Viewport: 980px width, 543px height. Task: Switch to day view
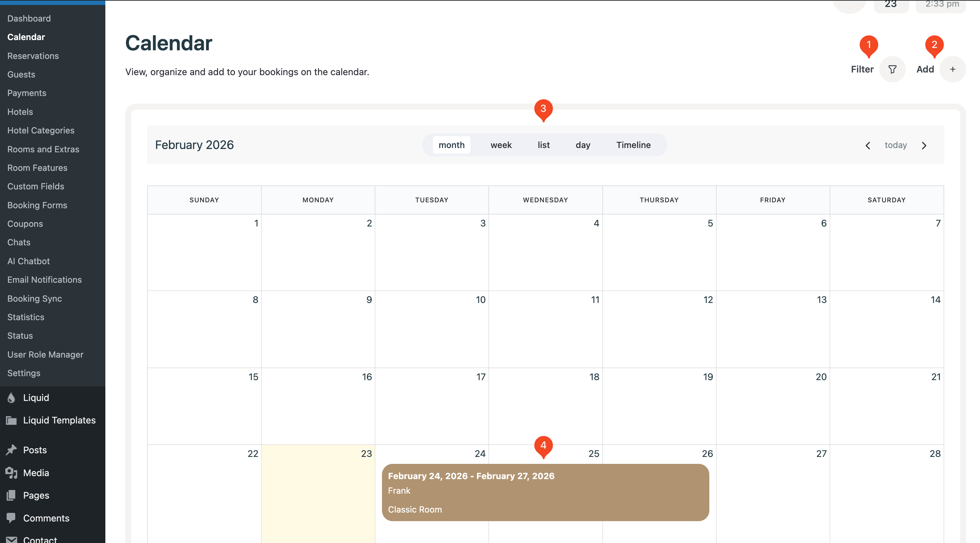[x=582, y=145]
